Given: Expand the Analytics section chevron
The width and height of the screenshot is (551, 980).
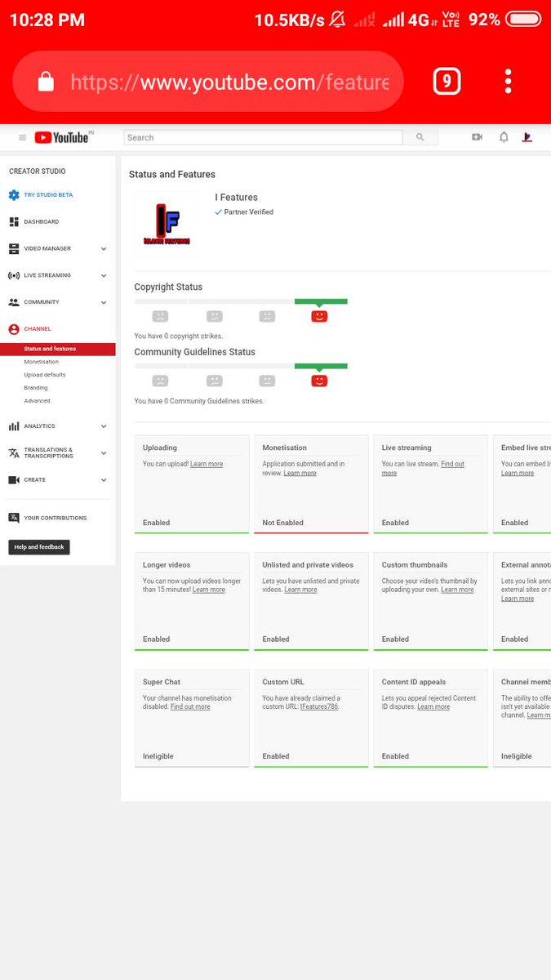Looking at the screenshot, I should 104,426.
